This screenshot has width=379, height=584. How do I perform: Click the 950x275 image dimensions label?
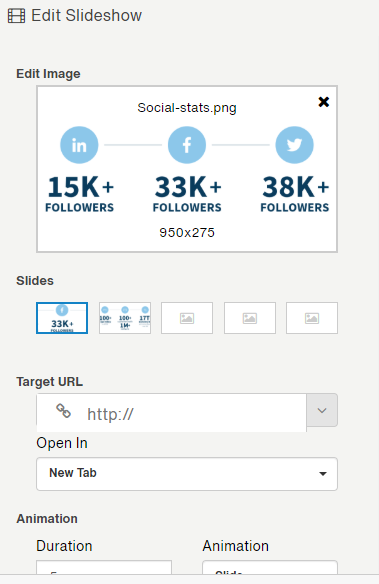tap(187, 232)
